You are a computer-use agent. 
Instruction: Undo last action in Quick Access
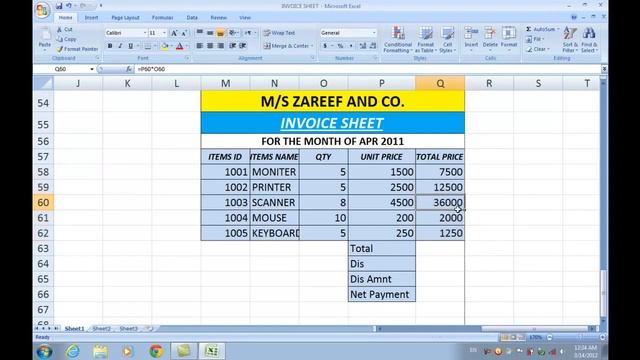69,6
